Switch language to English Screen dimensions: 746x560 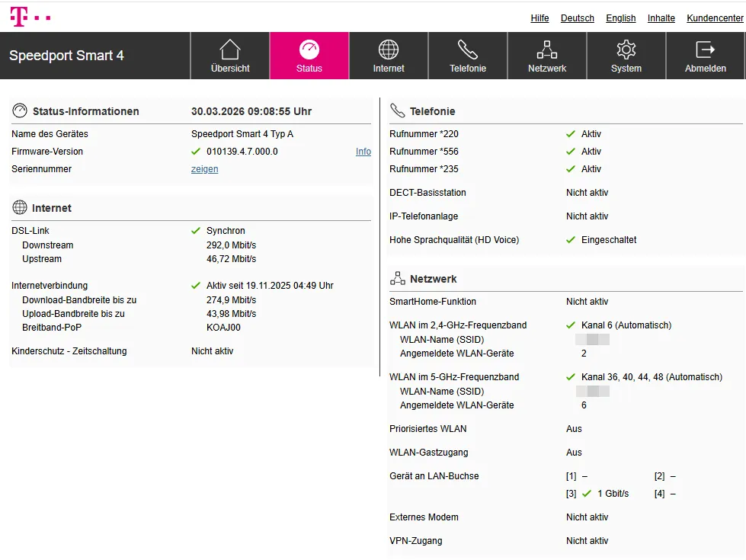click(x=620, y=18)
